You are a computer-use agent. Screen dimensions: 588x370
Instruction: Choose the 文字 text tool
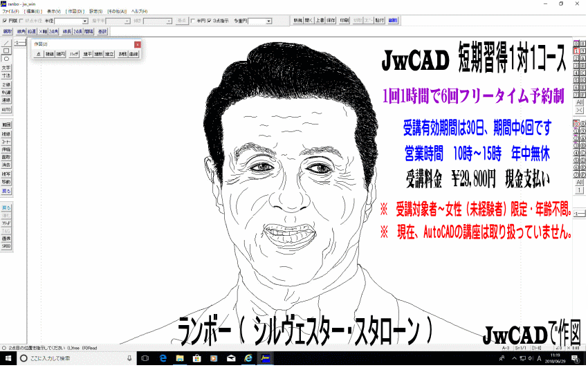(6, 68)
